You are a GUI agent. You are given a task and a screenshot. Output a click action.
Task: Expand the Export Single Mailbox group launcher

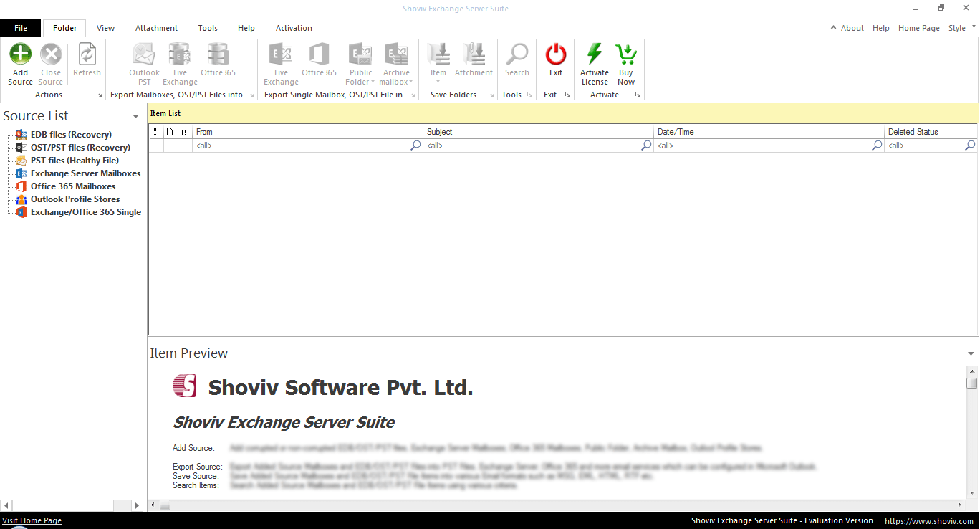tap(411, 95)
